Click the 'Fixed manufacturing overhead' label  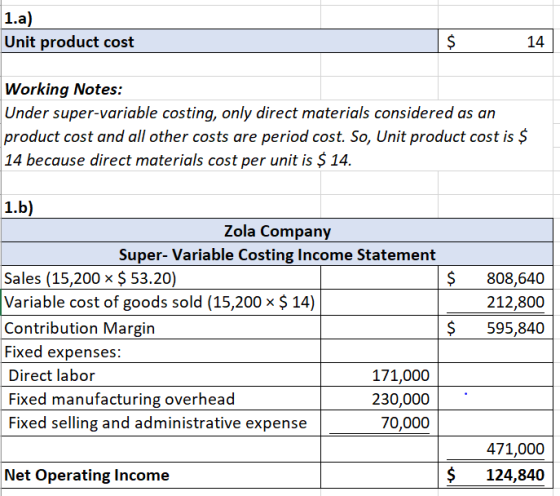coord(161,399)
